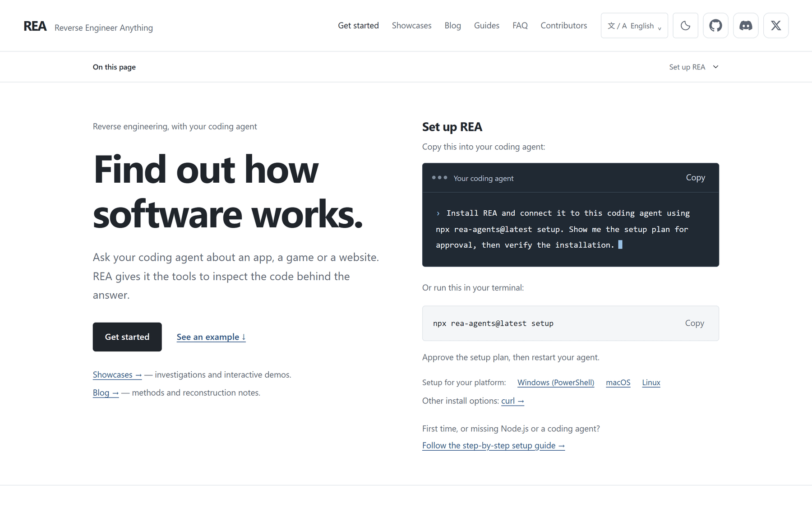Image resolution: width=812 pixels, height=522 pixels.
Task: Go to Get started in the top navigation
Action: [358, 26]
